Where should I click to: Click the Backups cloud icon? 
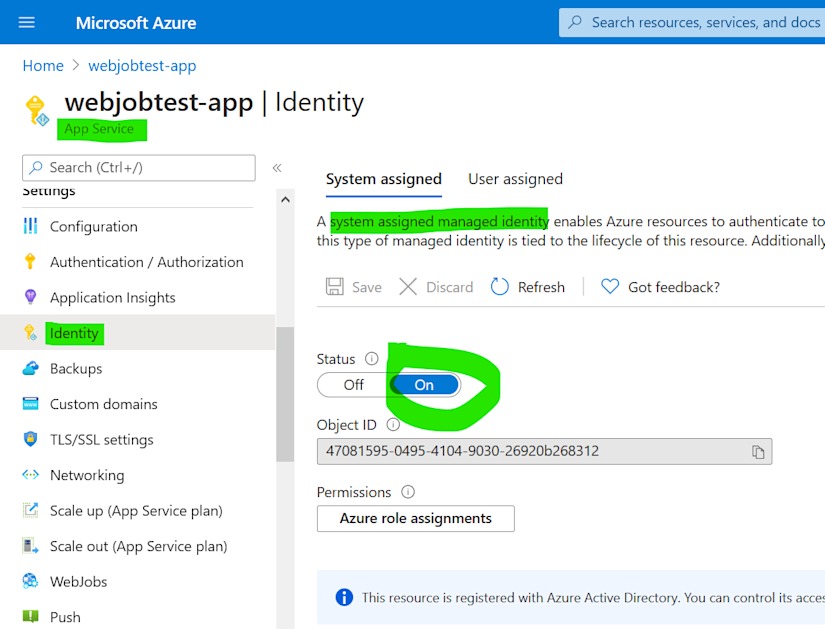click(31, 368)
